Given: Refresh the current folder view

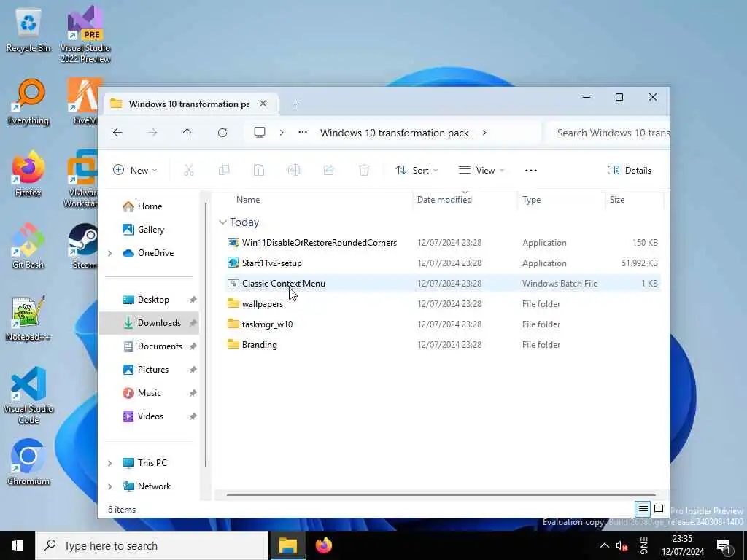Looking at the screenshot, I should (222, 133).
